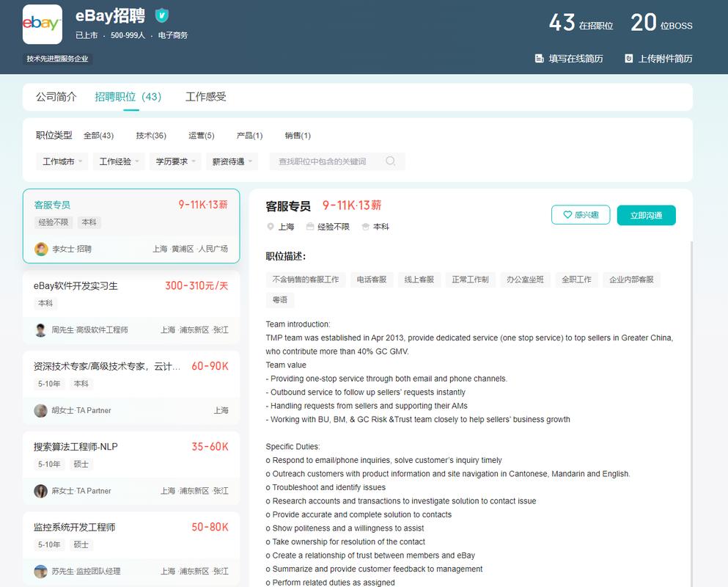Click the 正常工作制 tag
The image size is (728, 587).
click(471, 280)
